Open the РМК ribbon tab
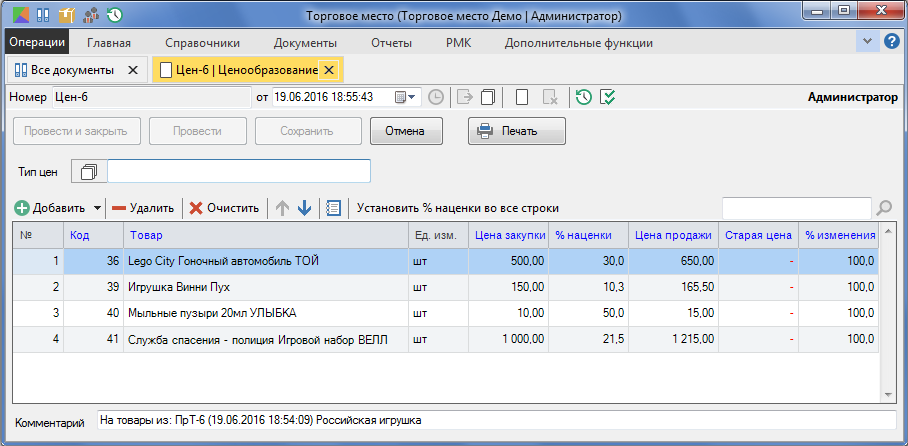 point(459,43)
